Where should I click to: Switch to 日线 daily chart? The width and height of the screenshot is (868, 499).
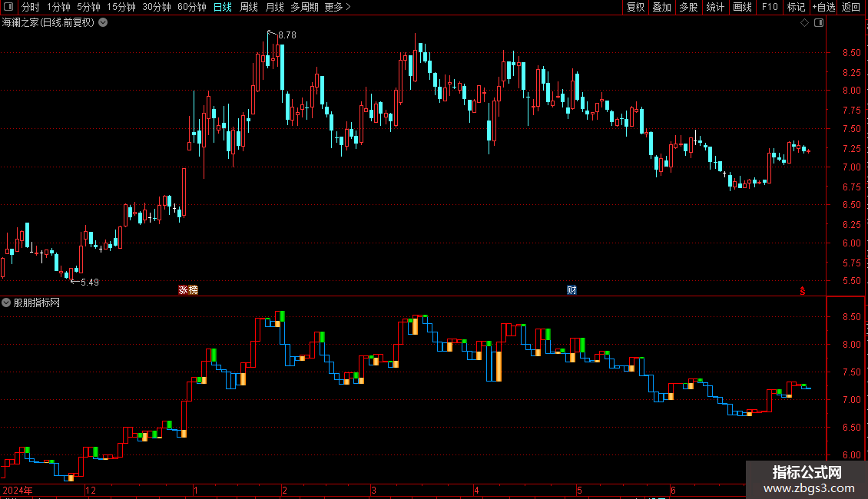coord(223,7)
